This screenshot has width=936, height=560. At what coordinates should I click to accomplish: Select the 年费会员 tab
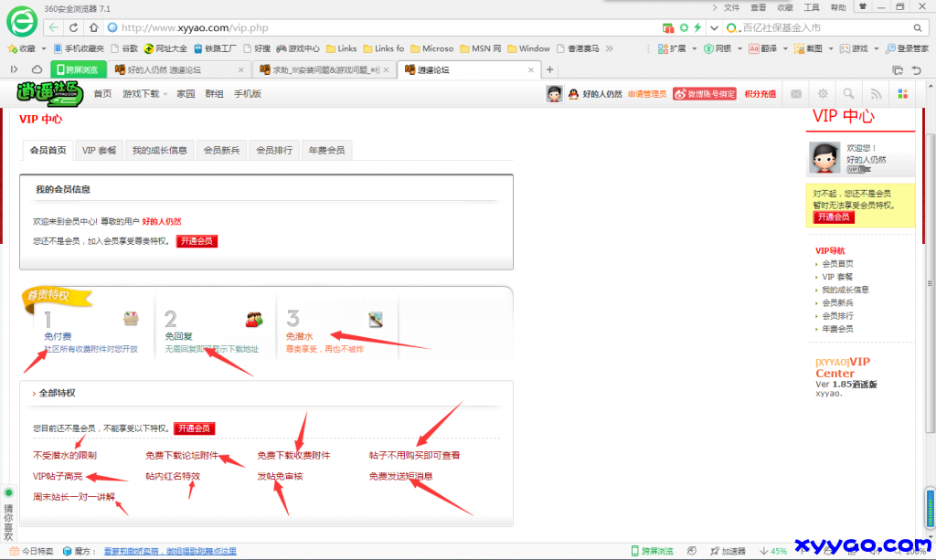tap(326, 151)
